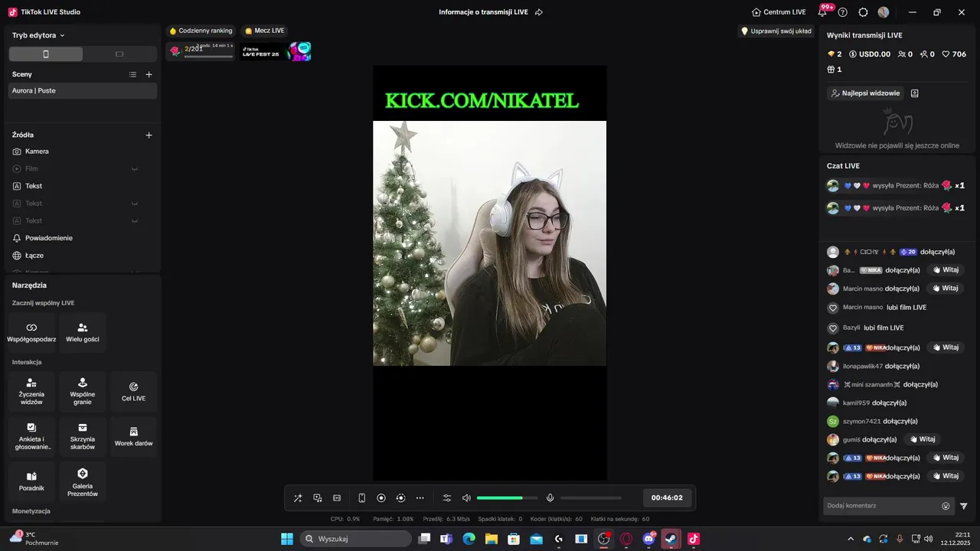Click the Wyszukaj taskbar search box
The image size is (980, 551).
[x=356, y=539]
